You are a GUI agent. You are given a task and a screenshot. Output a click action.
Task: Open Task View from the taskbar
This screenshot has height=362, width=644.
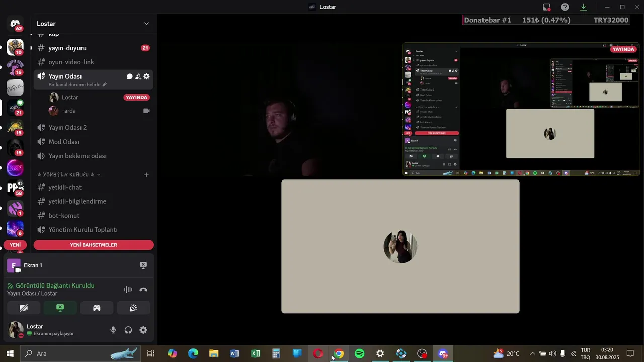pyautogui.click(x=151, y=353)
